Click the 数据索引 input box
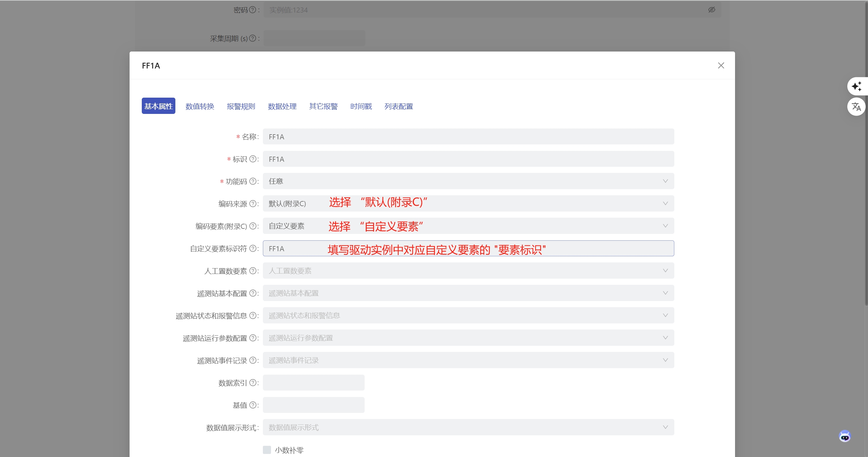The width and height of the screenshot is (868, 457). pos(313,382)
